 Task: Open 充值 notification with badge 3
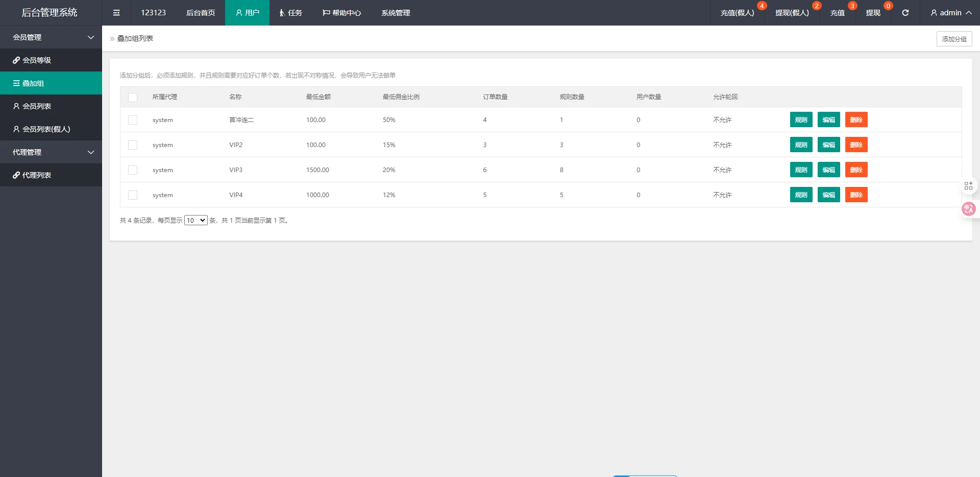[x=837, y=13]
